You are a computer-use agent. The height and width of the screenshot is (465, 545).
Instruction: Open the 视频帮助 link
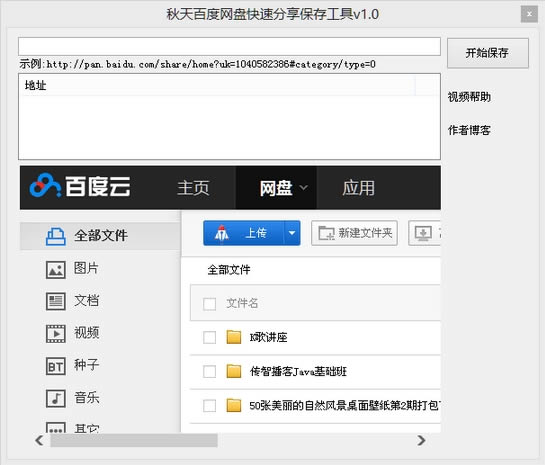pos(469,97)
